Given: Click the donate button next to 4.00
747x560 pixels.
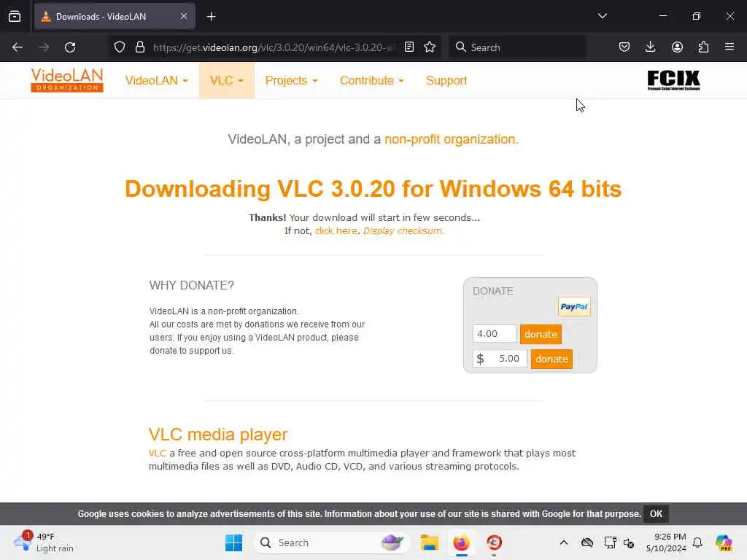Looking at the screenshot, I should (541, 334).
